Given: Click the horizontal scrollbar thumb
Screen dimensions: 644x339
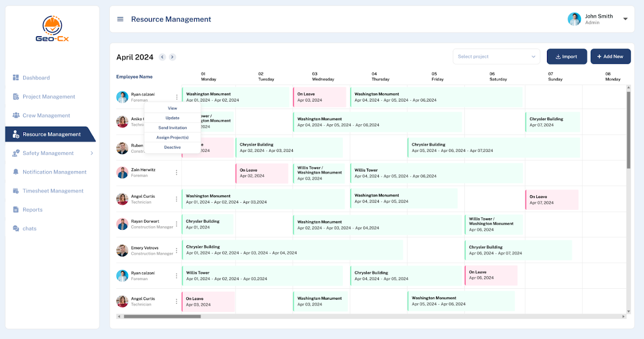Looking at the screenshot, I should (x=162, y=316).
